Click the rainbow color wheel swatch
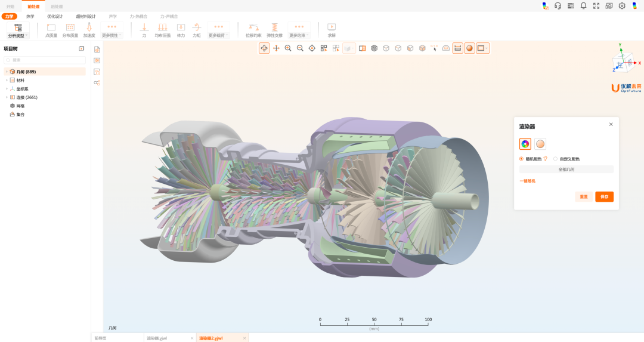Viewport: 644px width, 342px height. click(525, 144)
